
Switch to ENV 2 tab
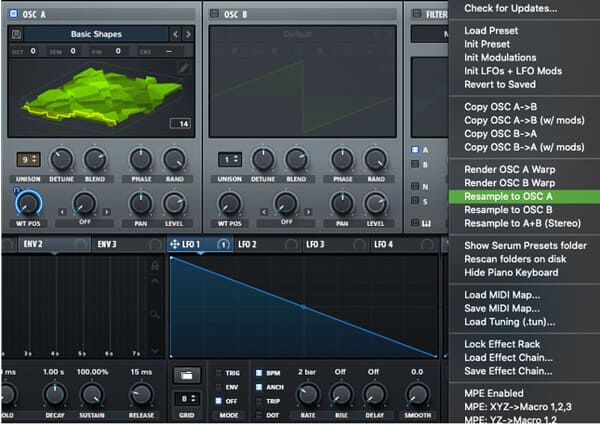coord(54,244)
